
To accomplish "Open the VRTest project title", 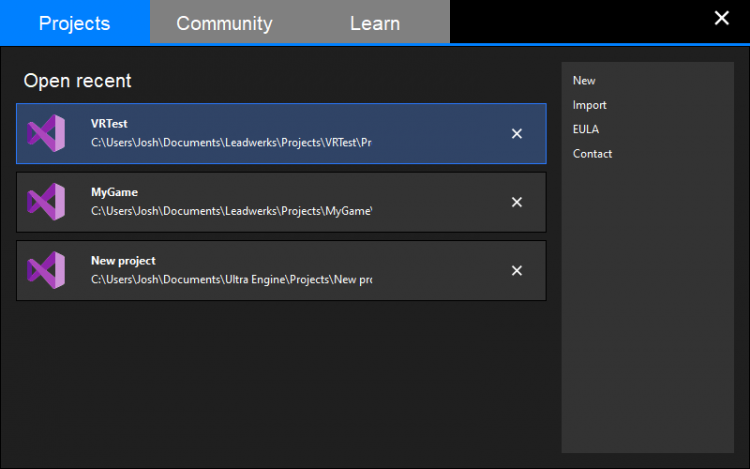I will tap(107, 124).
